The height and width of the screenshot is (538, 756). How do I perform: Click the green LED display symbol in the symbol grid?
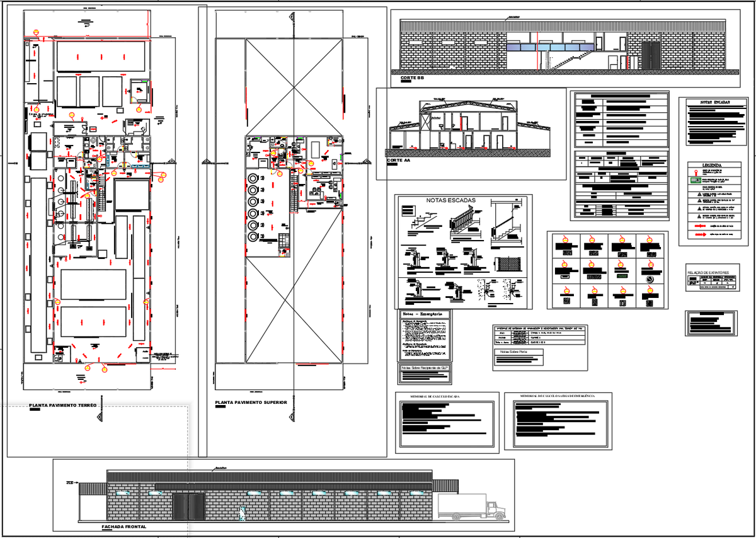pyautogui.click(x=622, y=276)
